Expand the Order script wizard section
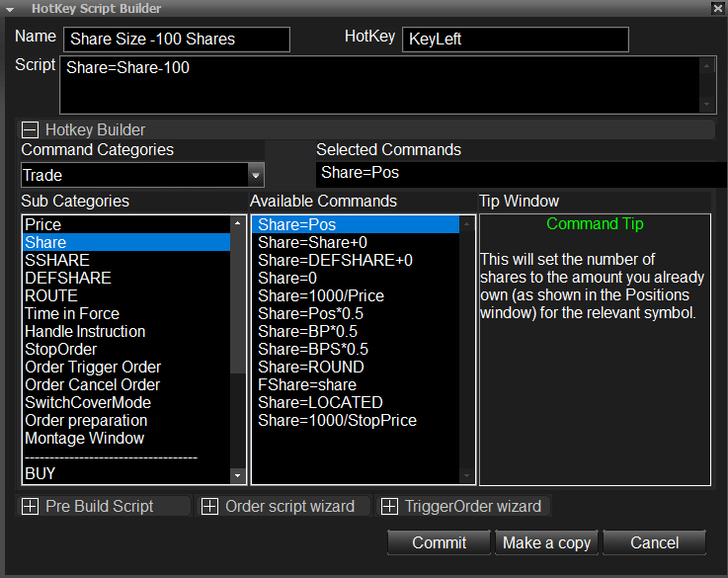 point(209,506)
